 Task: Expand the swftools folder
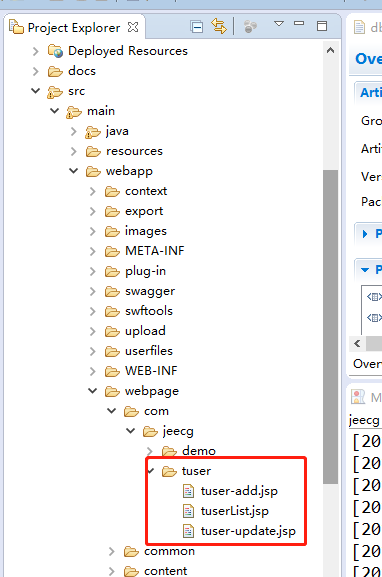coord(93,311)
